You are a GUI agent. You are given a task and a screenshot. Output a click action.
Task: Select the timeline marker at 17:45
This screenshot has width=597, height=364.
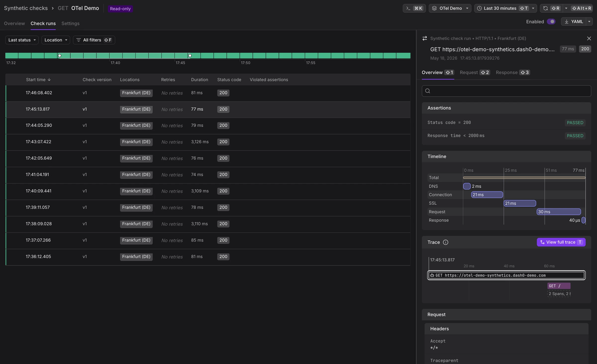point(190,55)
